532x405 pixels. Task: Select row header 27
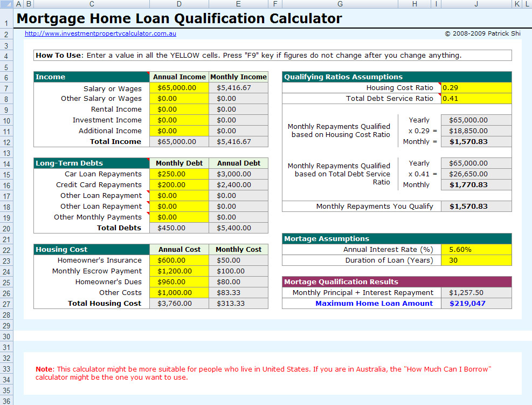tap(6, 304)
